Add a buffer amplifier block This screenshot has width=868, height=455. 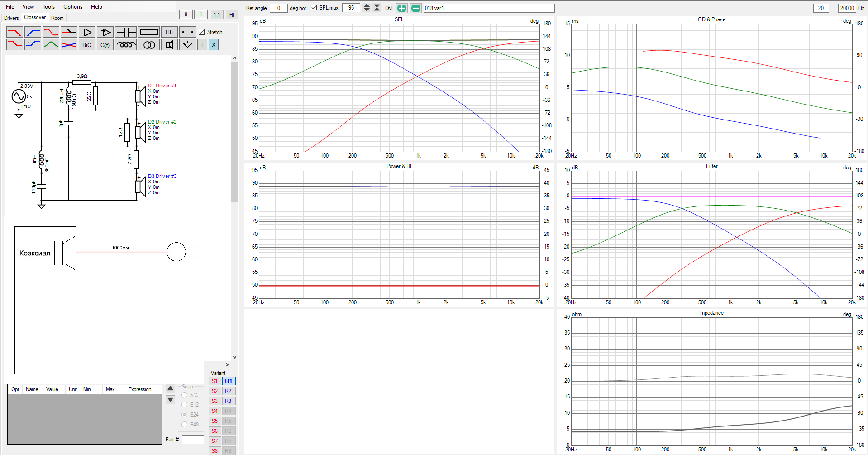point(87,32)
